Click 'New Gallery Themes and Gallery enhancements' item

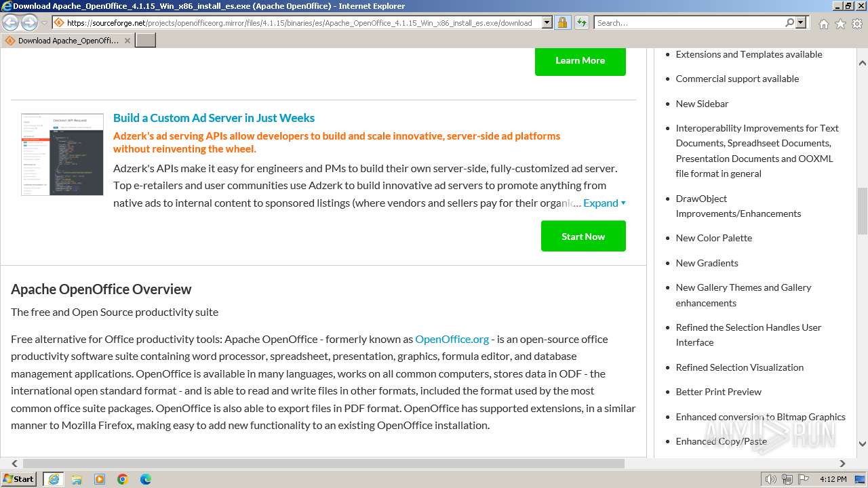click(743, 295)
